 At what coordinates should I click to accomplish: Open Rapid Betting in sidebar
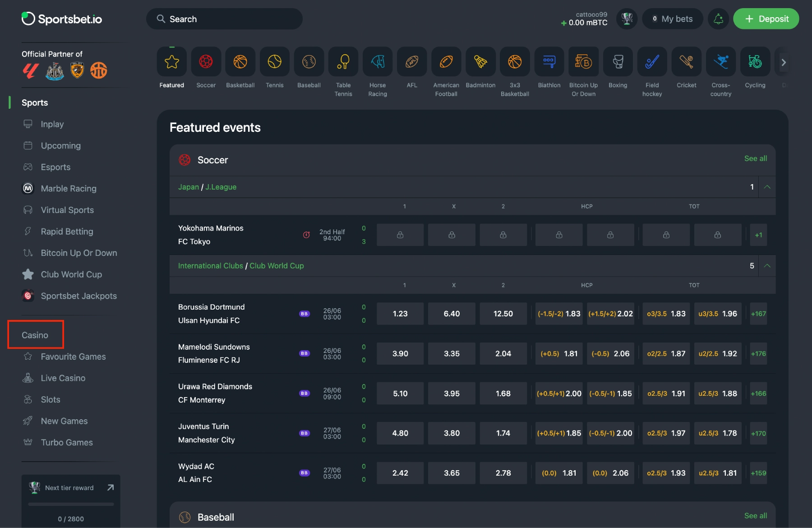tap(67, 232)
